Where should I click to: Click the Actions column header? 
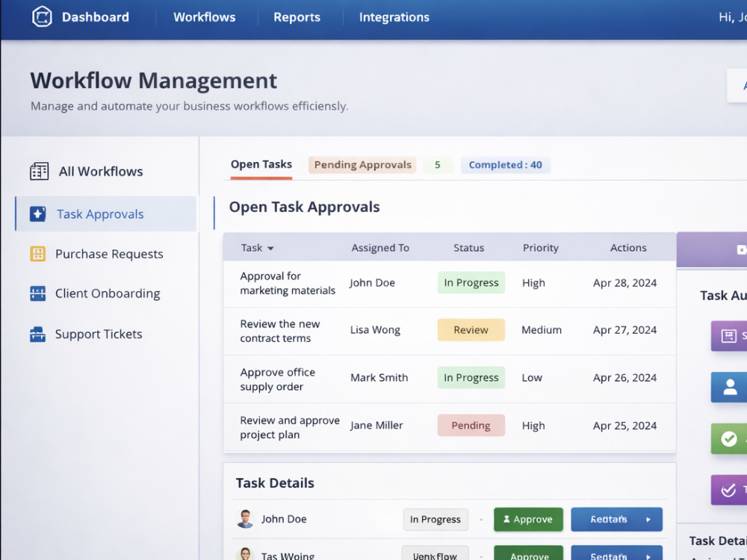click(x=628, y=248)
